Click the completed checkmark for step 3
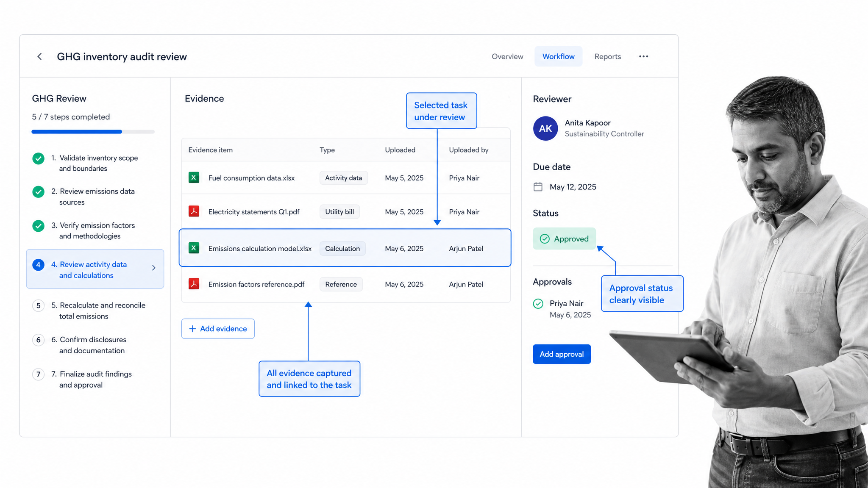This screenshot has width=868, height=488. pos(38,226)
